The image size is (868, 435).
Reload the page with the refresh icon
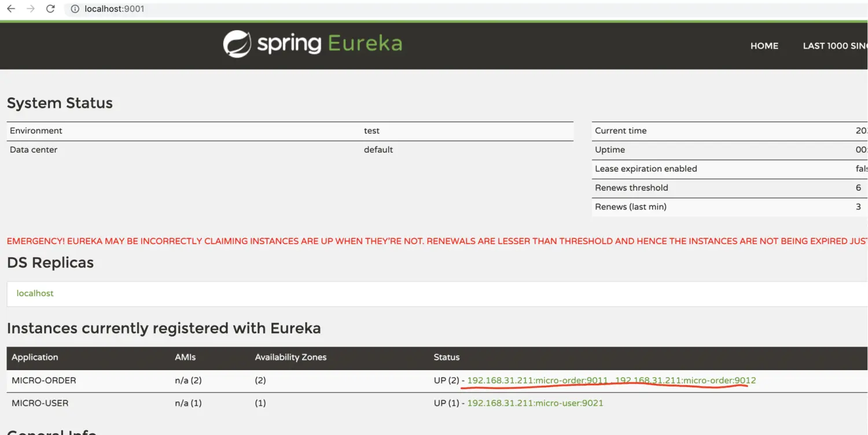click(50, 9)
